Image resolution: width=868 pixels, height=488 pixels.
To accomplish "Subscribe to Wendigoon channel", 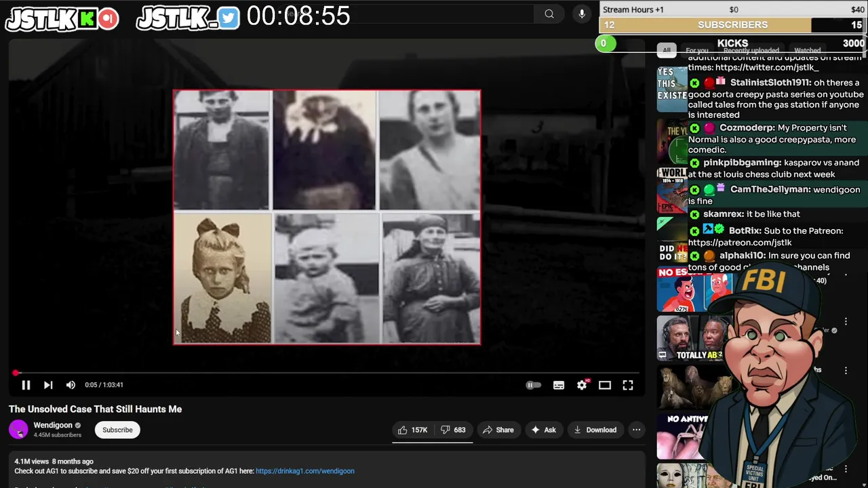I will [117, 430].
